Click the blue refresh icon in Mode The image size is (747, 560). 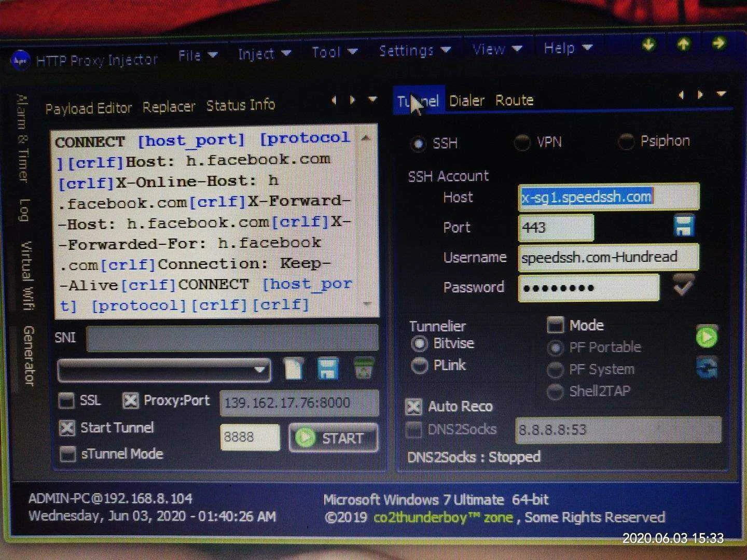[x=708, y=367]
